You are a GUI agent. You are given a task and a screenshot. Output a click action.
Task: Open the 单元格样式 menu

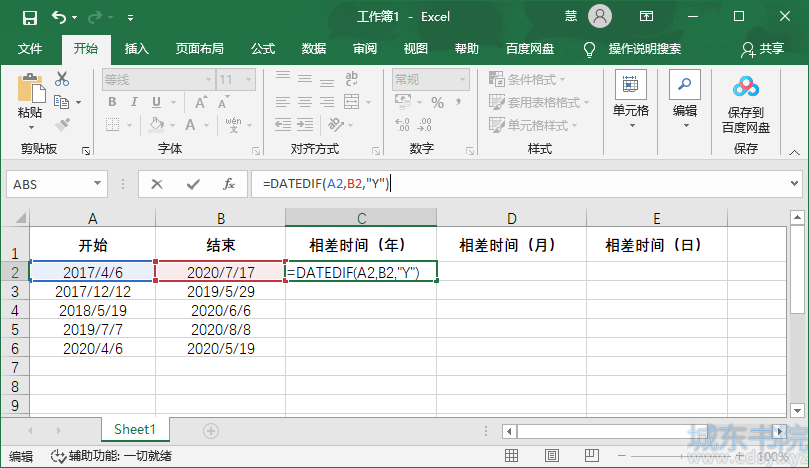(533, 125)
